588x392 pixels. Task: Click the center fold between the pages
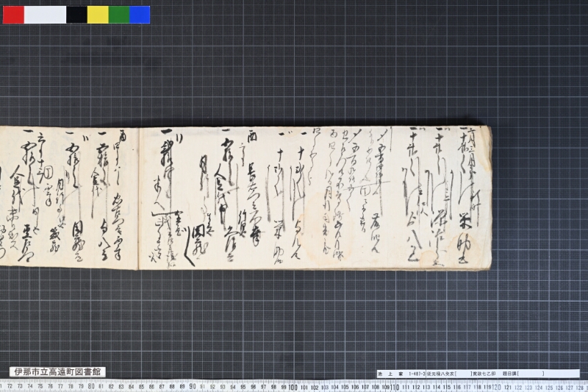tap(139, 198)
